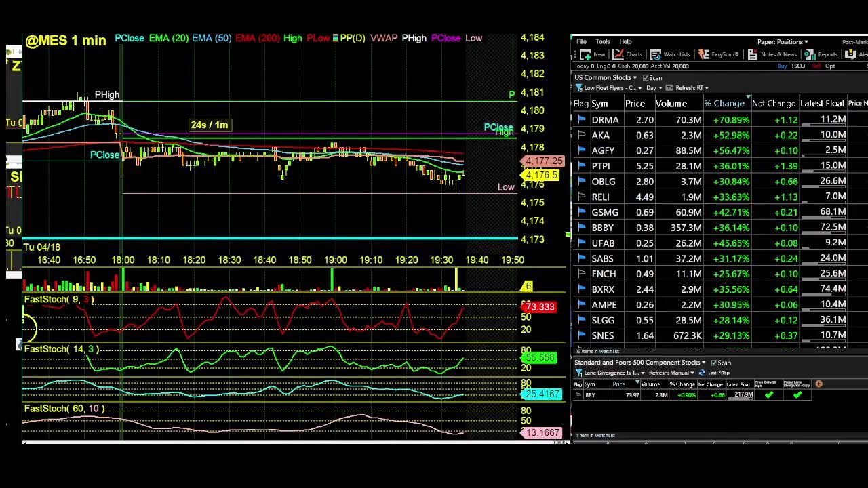Open the Help menu
Viewport: 868px width, 488px height.
(x=625, y=42)
